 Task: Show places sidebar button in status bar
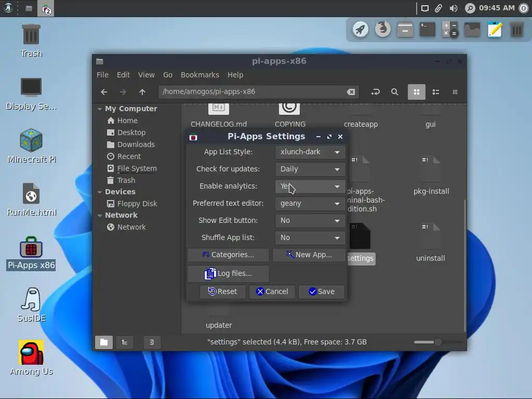tap(104, 342)
